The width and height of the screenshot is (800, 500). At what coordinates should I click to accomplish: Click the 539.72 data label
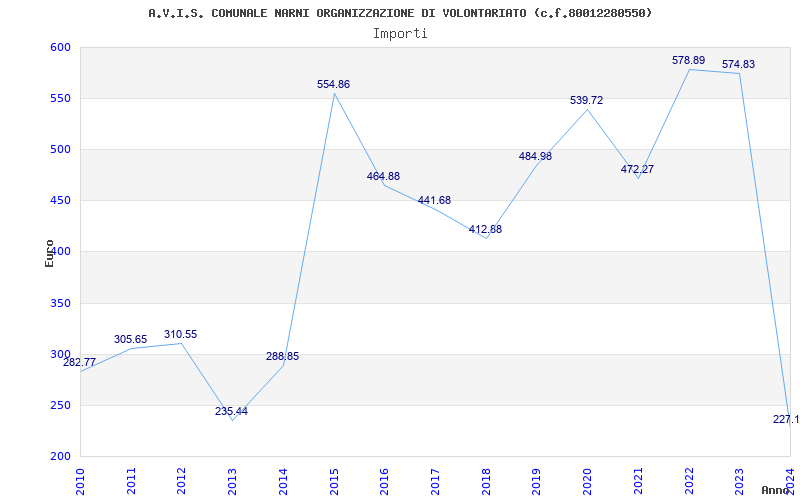586,100
